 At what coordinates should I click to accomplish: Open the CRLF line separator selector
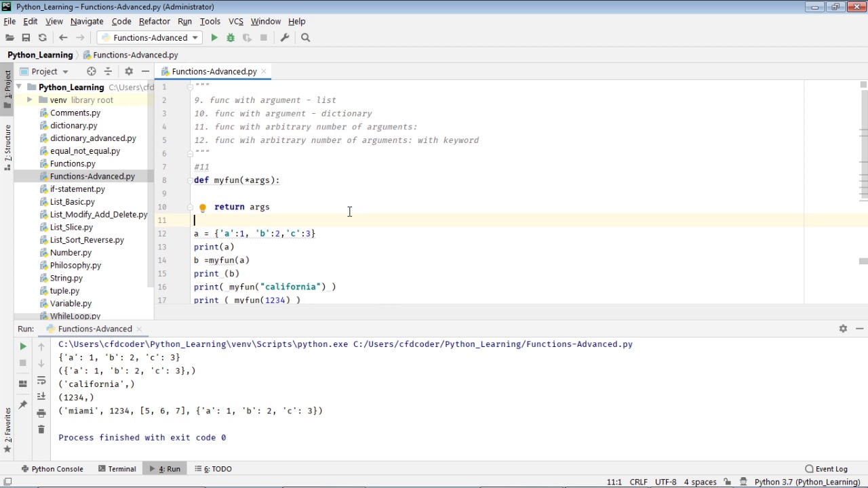tap(638, 482)
